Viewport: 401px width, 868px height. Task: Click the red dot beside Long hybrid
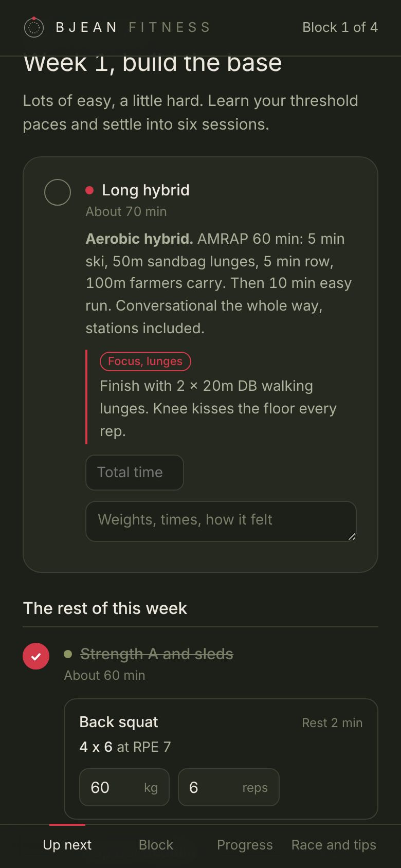click(89, 190)
